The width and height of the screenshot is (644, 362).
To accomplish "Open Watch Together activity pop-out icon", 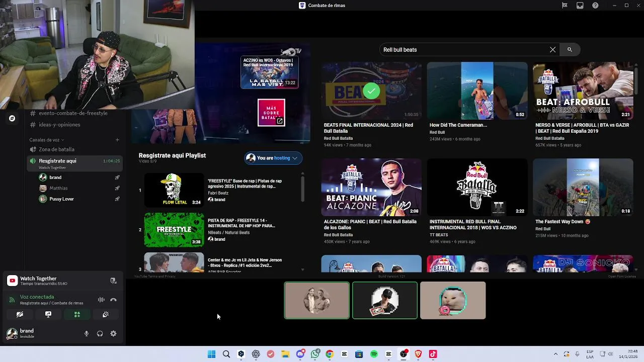I will (x=113, y=281).
